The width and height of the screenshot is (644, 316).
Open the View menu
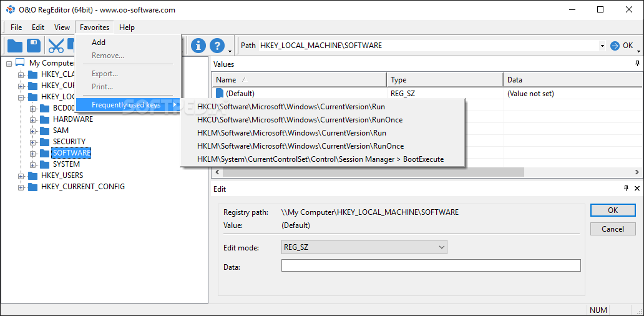point(62,27)
